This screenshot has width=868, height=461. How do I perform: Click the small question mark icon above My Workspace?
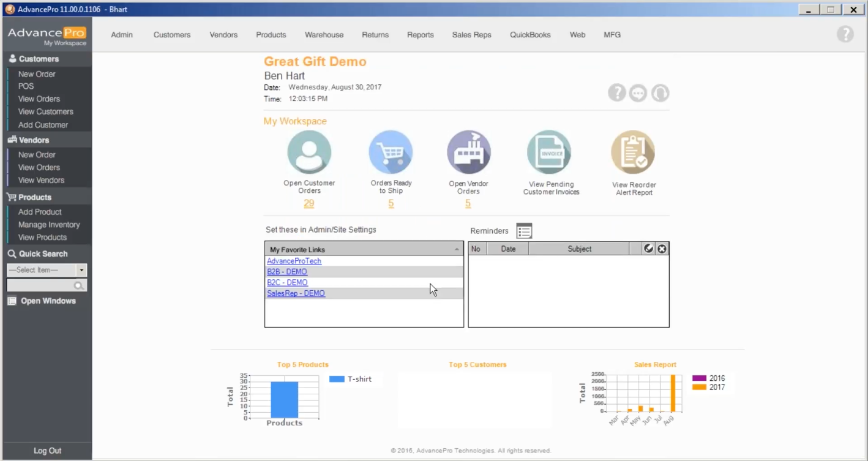pyautogui.click(x=616, y=93)
